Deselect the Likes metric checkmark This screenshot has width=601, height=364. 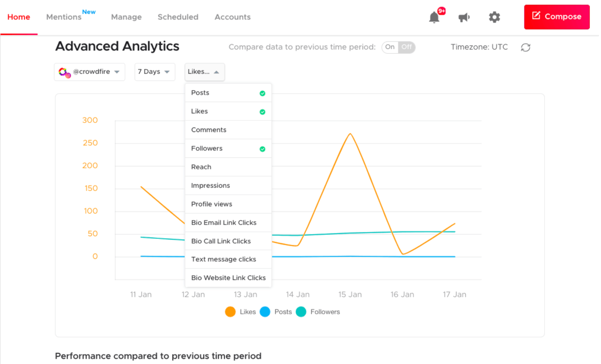point(262,111)
